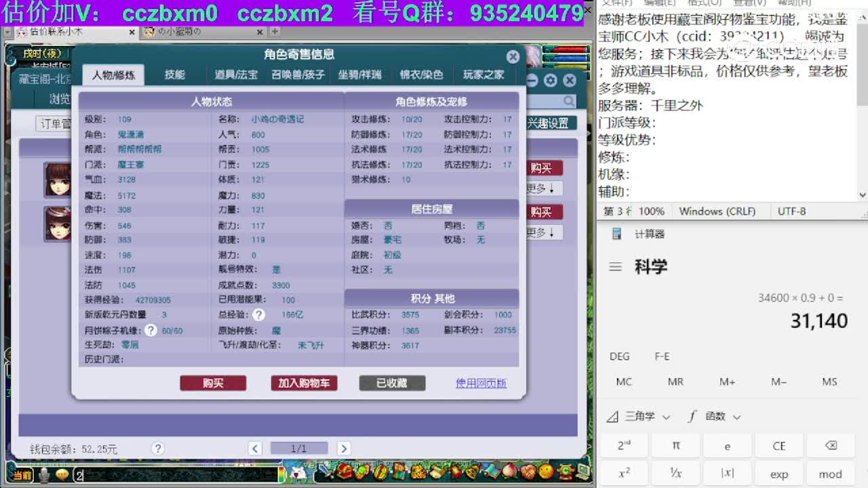Click the mod key in calculator

coord(831,474)
